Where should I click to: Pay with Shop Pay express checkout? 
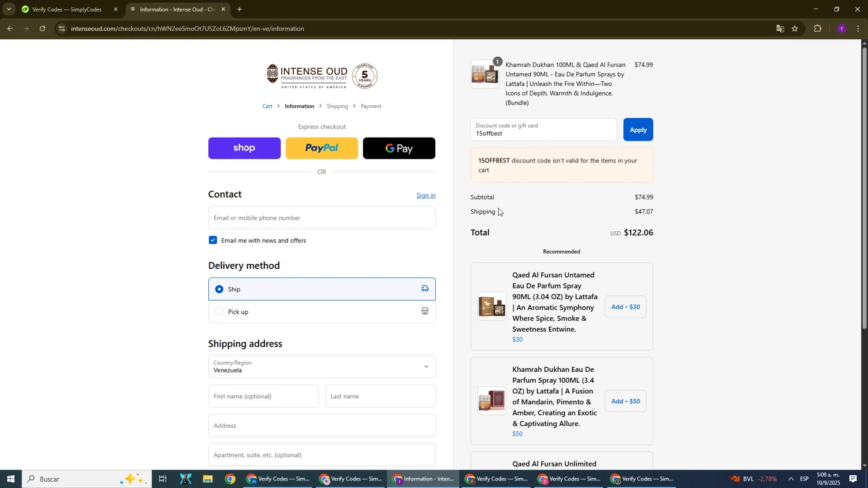click(x=244, y=148)
